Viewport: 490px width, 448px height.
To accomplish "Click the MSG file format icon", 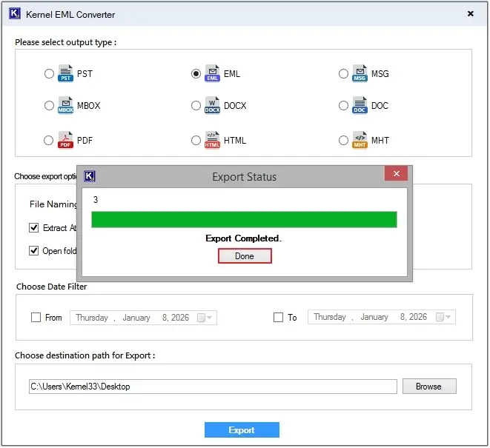I will 360,73.
